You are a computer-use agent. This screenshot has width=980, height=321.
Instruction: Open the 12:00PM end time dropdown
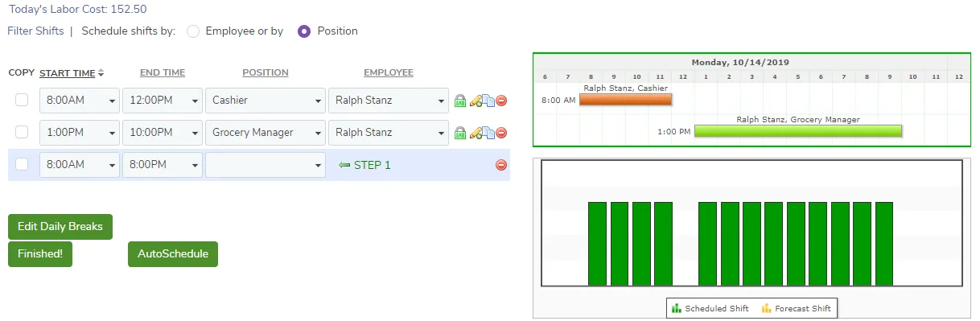(163, 101)
